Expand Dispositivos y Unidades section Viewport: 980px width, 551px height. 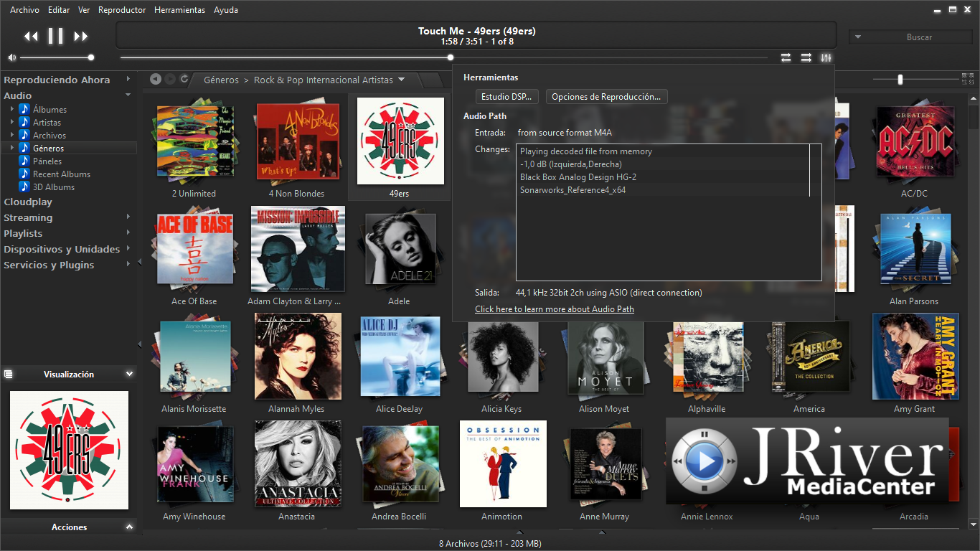(x=128, y=248)
